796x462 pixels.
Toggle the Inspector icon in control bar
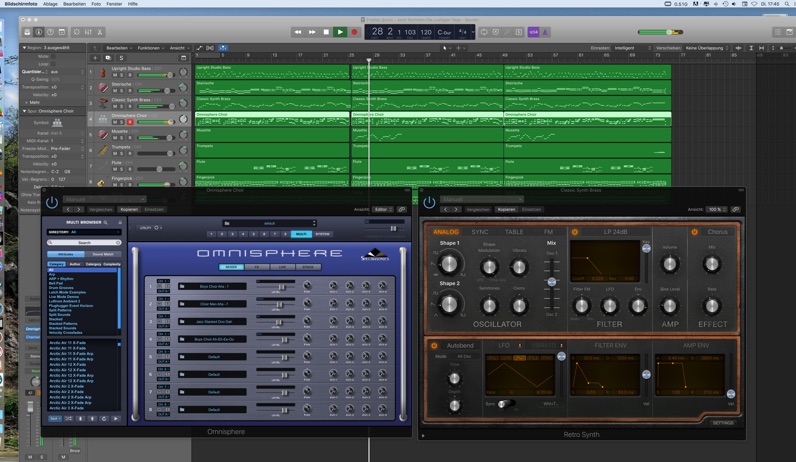[x=39, y=32]
